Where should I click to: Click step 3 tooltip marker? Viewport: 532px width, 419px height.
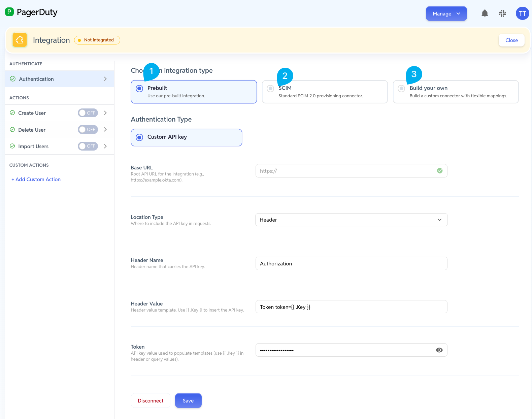(414, 75)
